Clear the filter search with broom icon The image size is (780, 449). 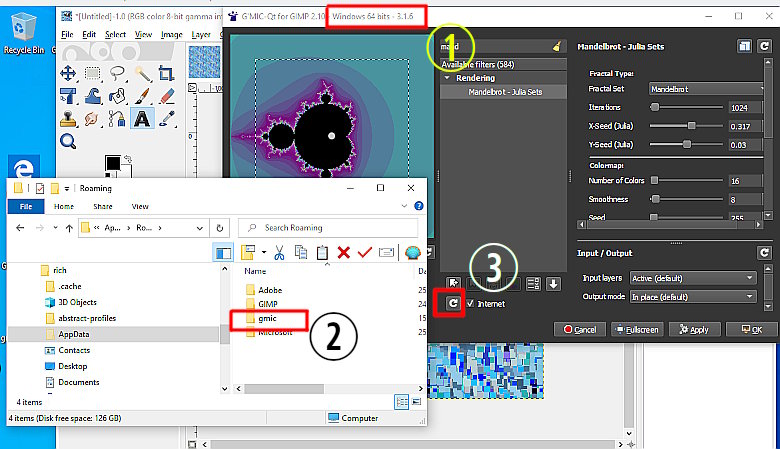pyautogui.click(x=557, y=45)
